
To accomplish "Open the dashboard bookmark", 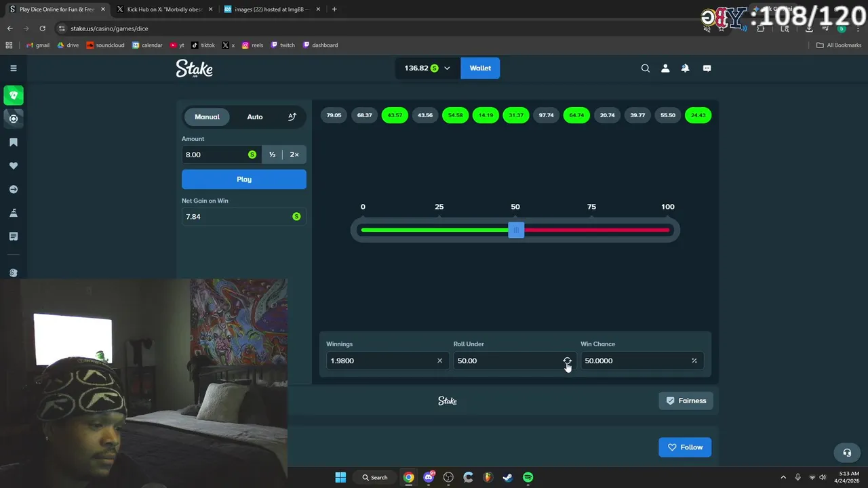I will [320, 45].
